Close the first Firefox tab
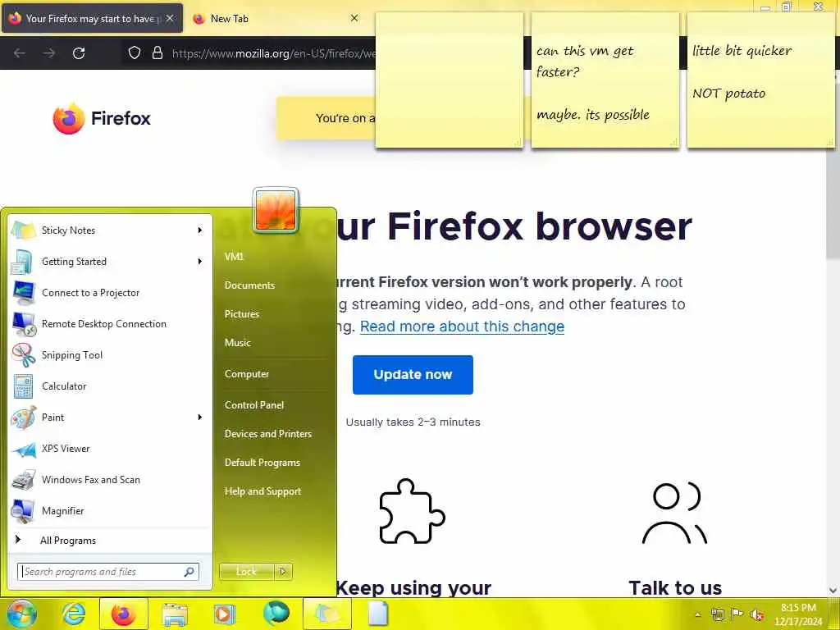Screen dimensions: 840x630 tap(170, 18)
